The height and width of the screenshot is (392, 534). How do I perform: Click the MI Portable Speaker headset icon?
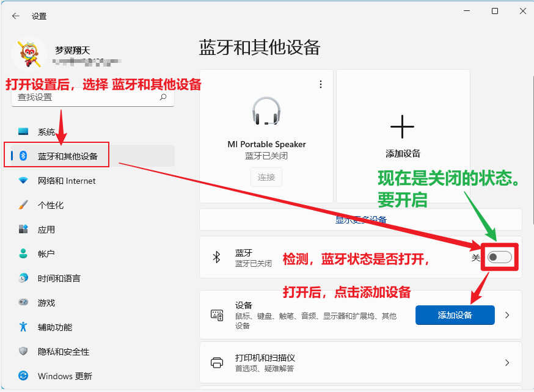266,111
